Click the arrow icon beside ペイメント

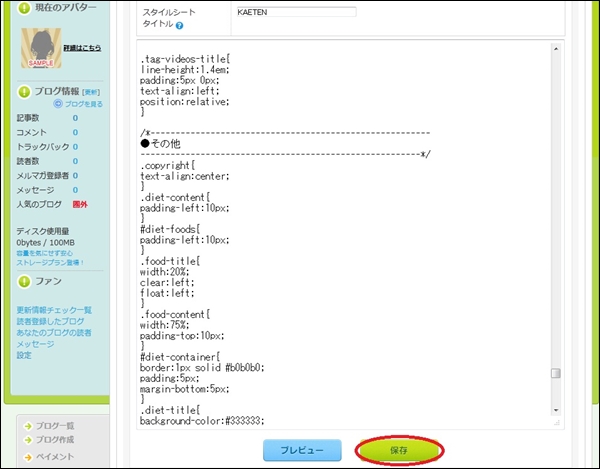pos(28,457)
